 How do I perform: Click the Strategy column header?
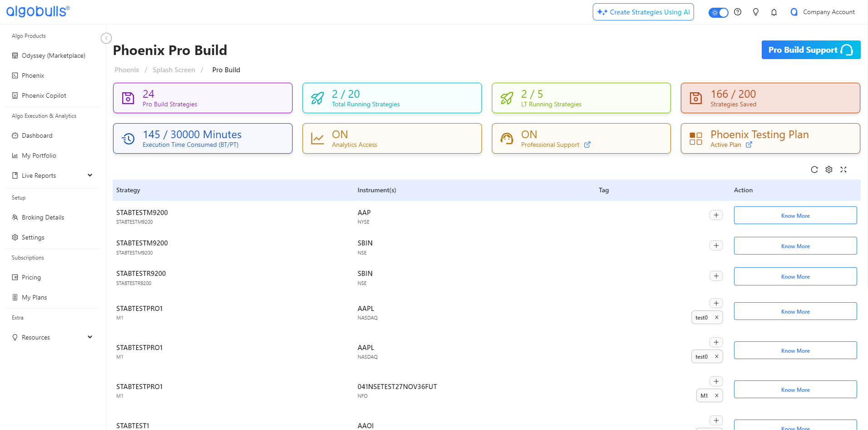pos(128,190)
